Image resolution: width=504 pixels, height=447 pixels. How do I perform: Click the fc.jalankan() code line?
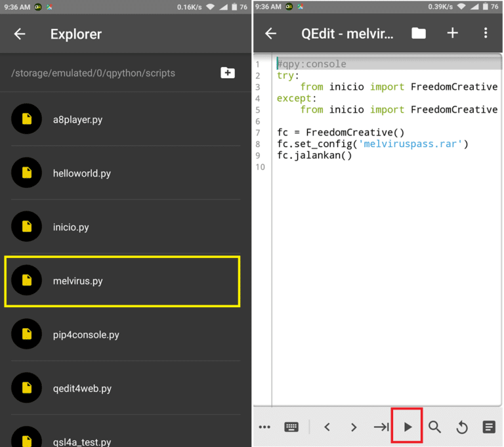pyautogui.click(x=315, y=156)
